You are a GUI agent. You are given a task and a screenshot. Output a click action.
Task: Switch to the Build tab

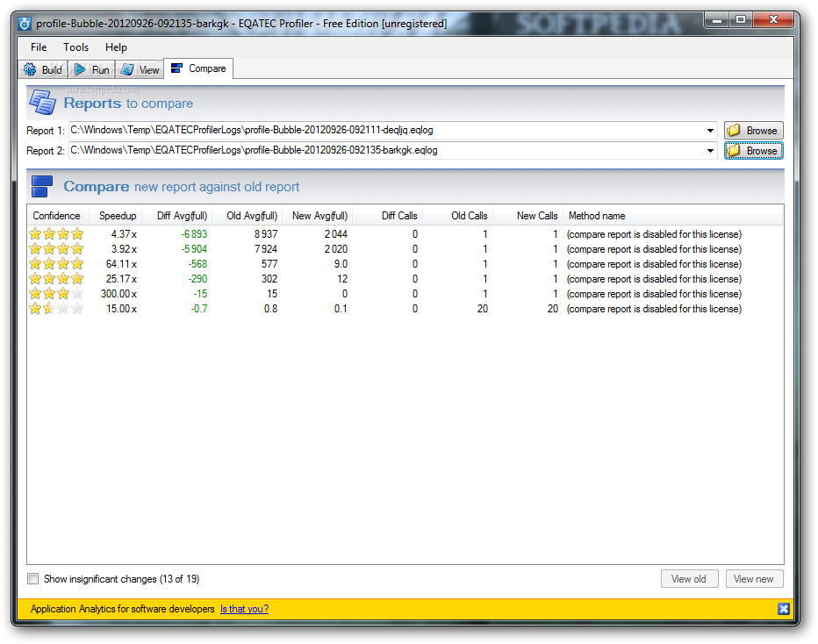44,69
